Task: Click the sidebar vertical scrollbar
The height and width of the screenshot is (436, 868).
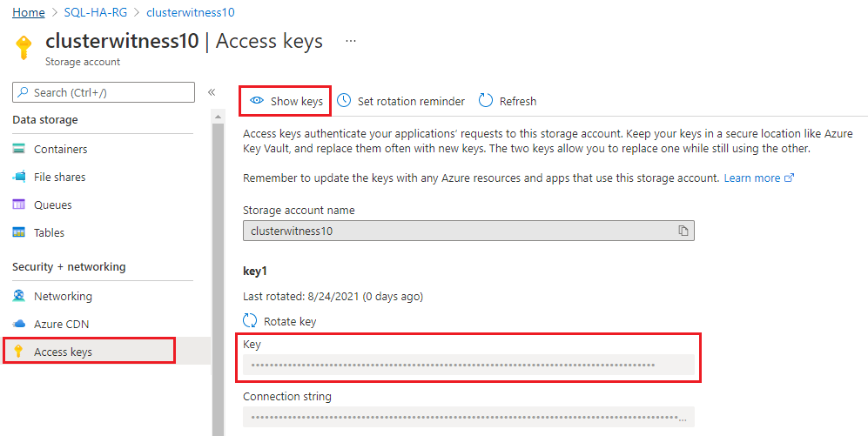Action: click(x=217, y=261)
